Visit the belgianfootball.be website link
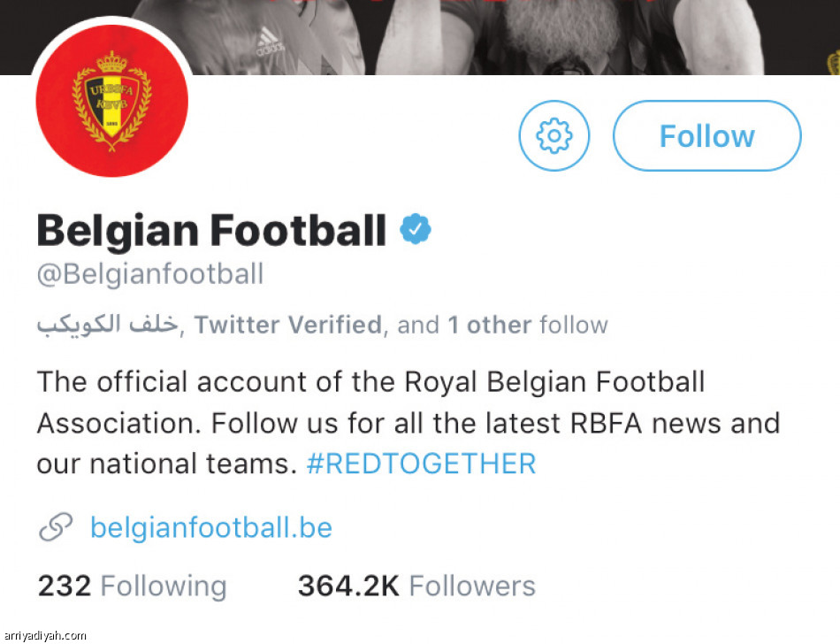840x644 pixels. (x=211, y=528)
